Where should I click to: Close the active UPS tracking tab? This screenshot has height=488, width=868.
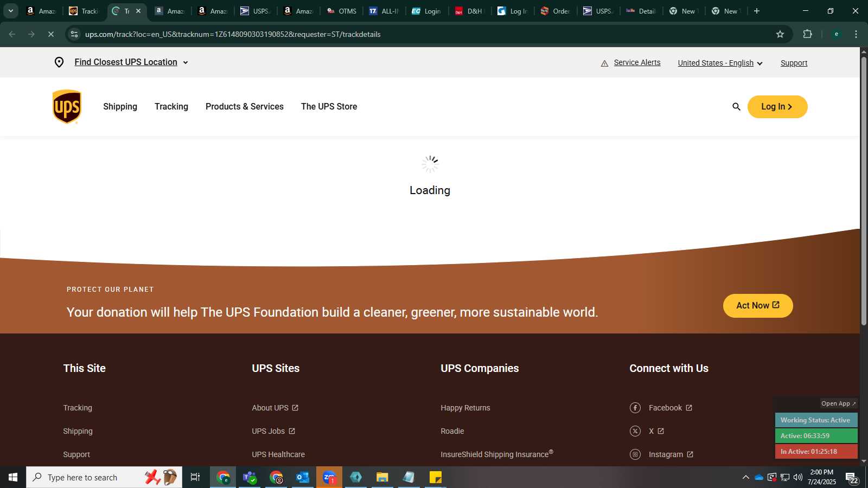[138, 11]
